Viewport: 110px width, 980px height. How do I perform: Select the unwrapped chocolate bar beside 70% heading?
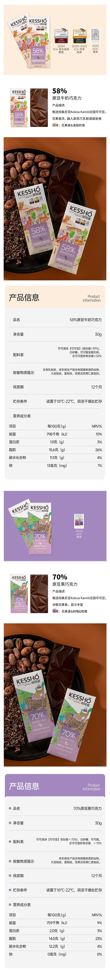click(x=39, y=593)
